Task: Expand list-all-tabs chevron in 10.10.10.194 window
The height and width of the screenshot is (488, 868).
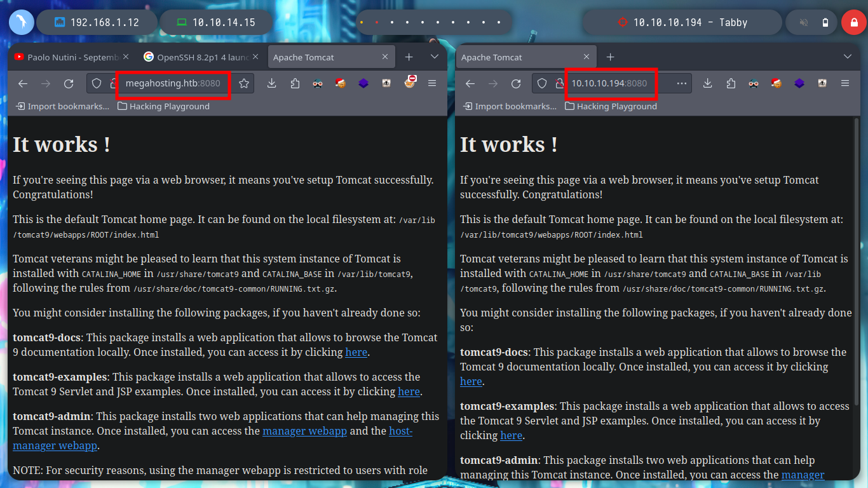Action: [x=848, y=57]
